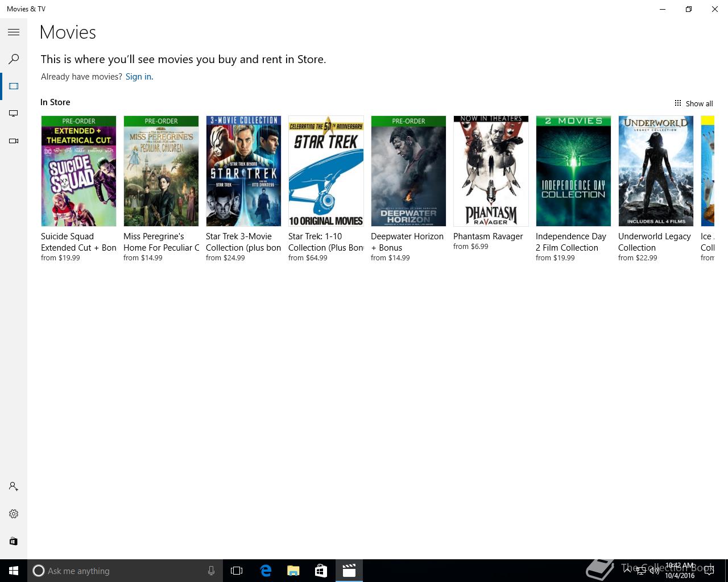Open Independence Day Collection poster
The width and height of the screenshot is (728, 582).
[573, 171]
